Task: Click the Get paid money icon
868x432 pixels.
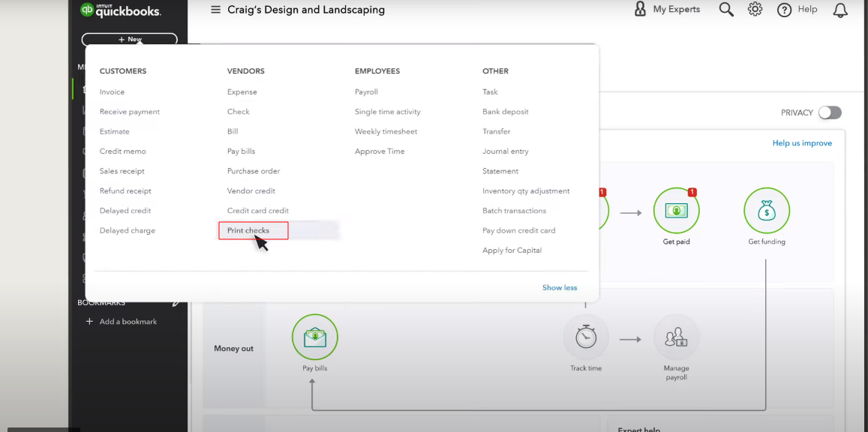Action: pos(677,211)
